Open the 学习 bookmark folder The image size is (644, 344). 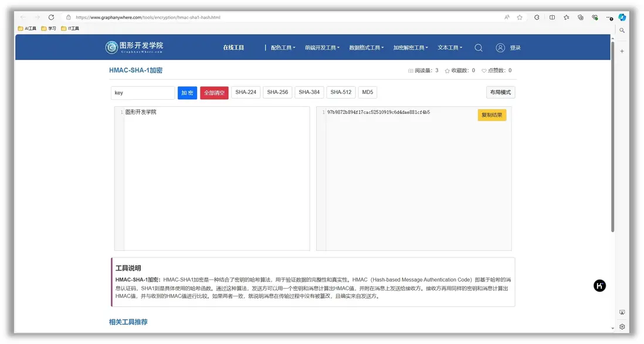click(49, 28)
